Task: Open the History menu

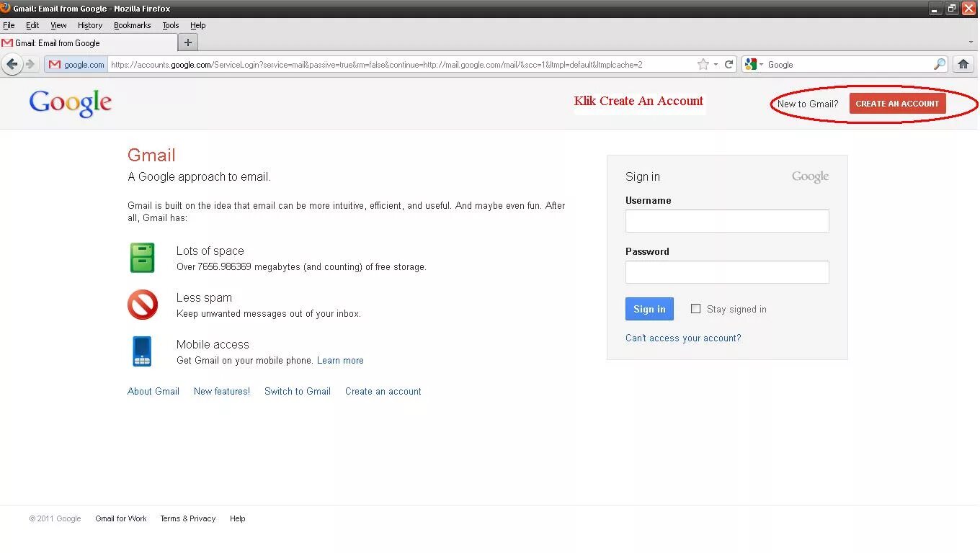Action: pyautogui.click(x=90, y=25)
